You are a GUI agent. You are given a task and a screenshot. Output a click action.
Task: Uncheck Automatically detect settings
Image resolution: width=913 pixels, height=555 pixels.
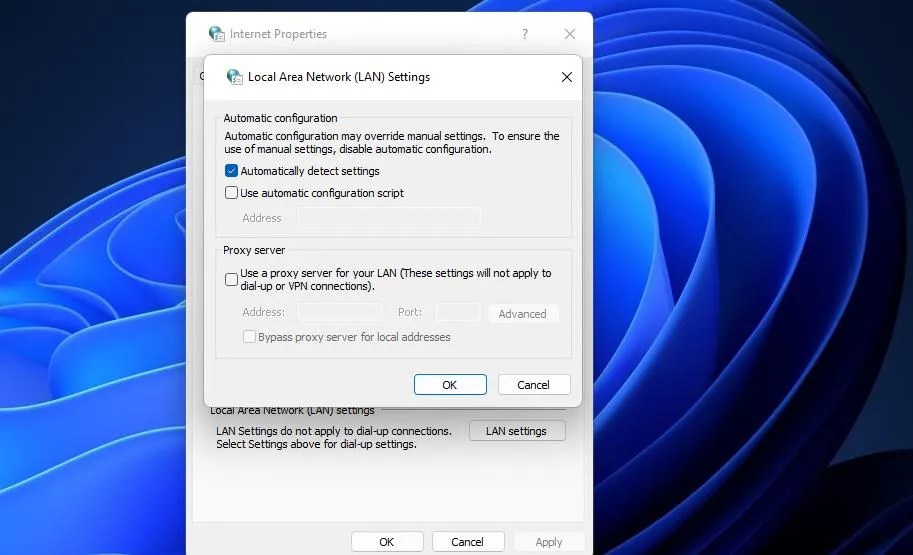click(231, 171)
